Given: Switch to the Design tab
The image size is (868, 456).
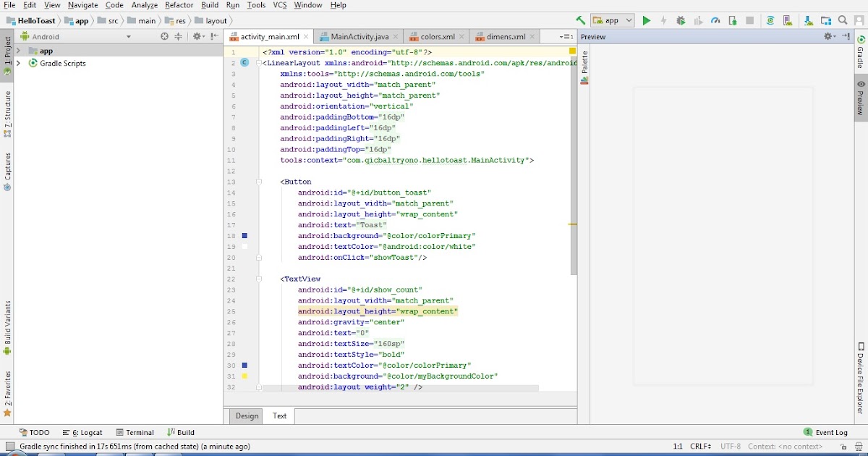Looking at the screenshot, I should (x=246, y=415).
